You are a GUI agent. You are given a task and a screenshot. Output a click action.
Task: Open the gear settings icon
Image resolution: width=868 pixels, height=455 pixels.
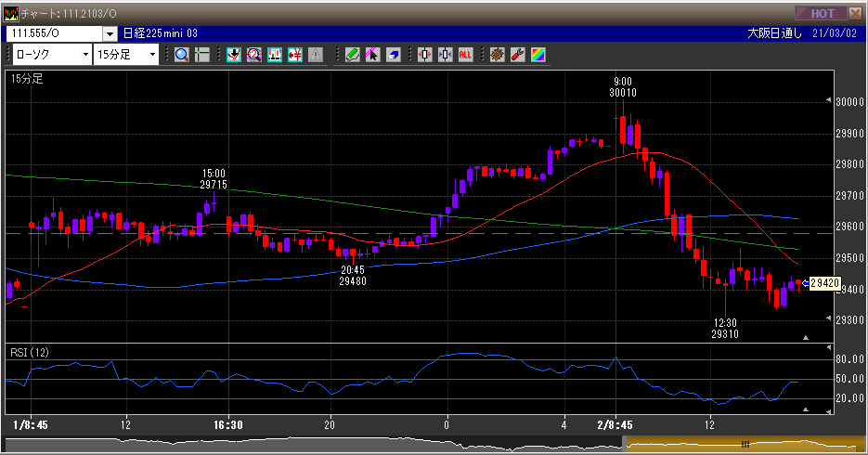[497, 54]
